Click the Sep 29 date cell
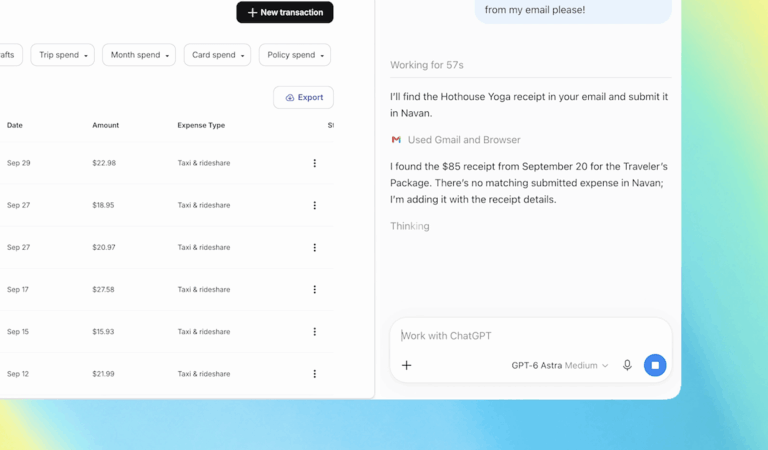Image resolution: width=768 pixels, height=450 pixels. point(19,163)
